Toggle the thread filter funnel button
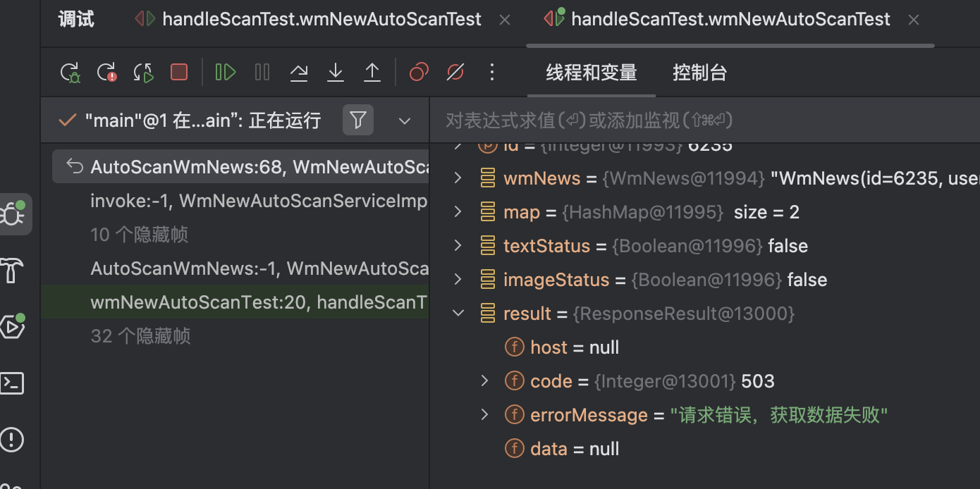This screenshot has height=489, width=980. [x=358, y=120]
